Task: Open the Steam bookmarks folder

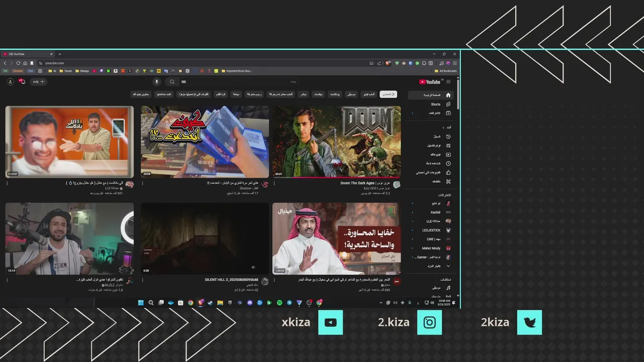Action: pyautogui.click(x=66, y=71)
